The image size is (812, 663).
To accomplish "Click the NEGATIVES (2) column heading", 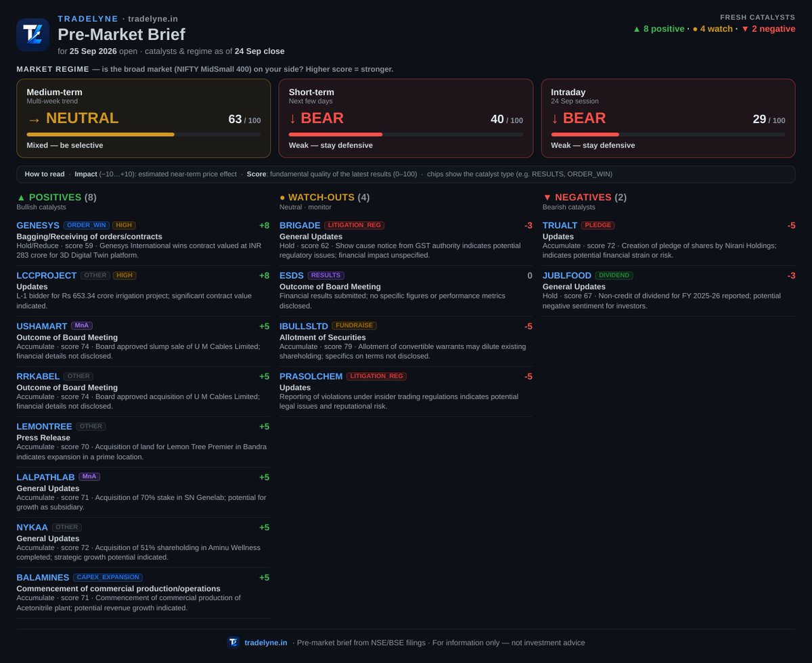I will 585,198.
